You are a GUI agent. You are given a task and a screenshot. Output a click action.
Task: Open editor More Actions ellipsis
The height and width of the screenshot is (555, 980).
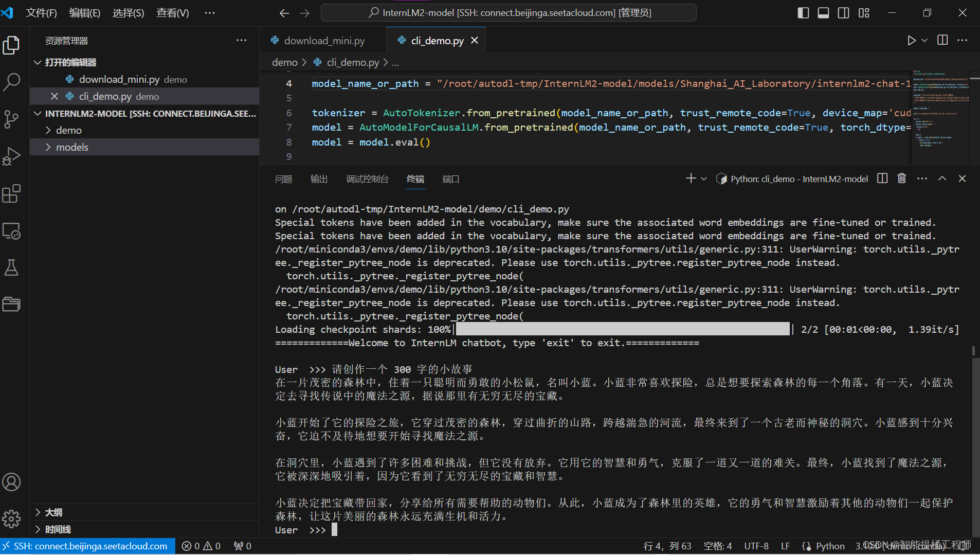point(963,40)
